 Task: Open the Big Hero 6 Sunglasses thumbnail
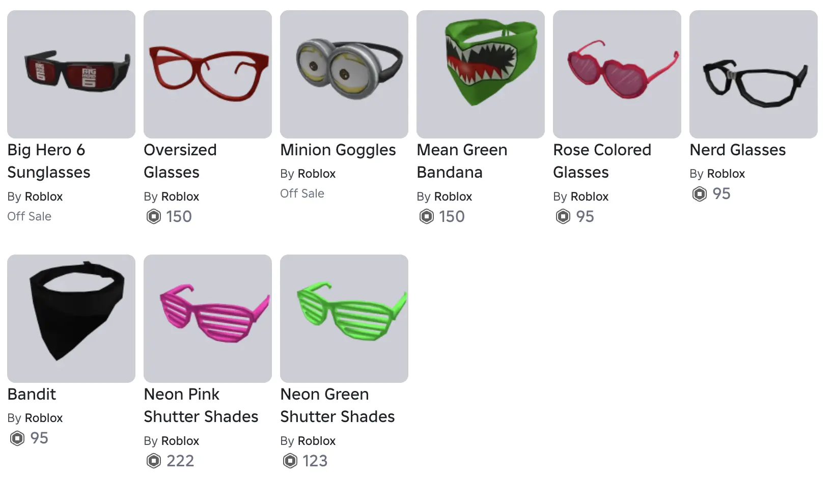pyautogui.click(x=71, y=74)
